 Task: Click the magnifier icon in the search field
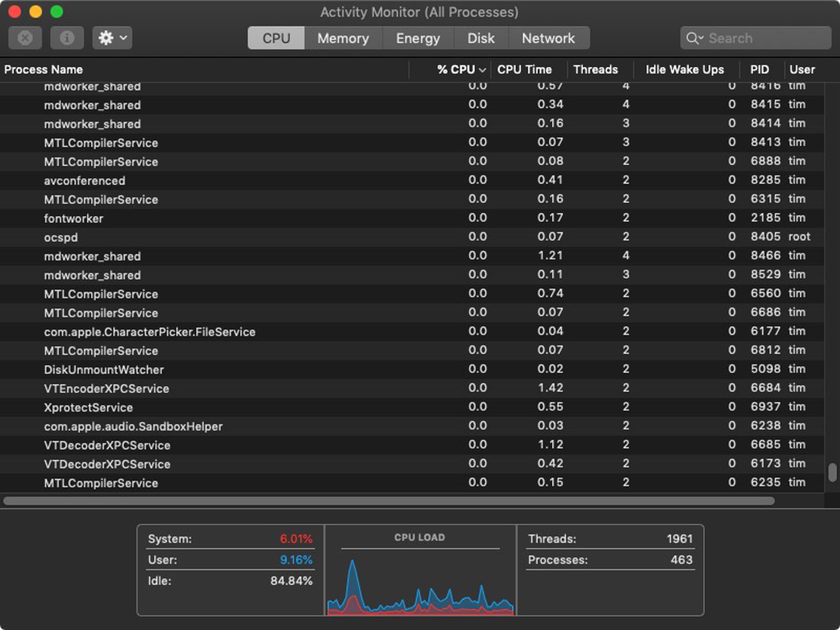[x=694, y=38]
